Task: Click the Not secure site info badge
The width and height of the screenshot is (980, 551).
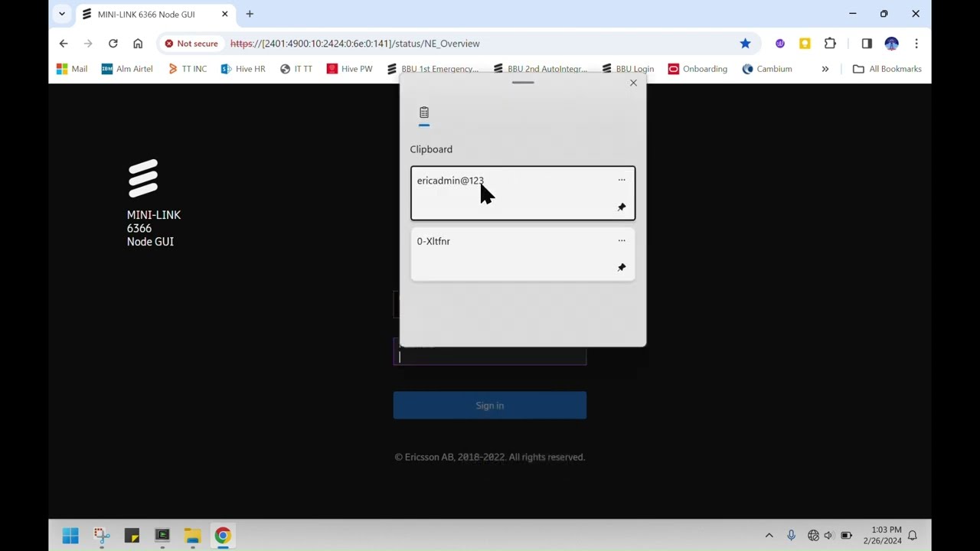Action: point(191,44)
